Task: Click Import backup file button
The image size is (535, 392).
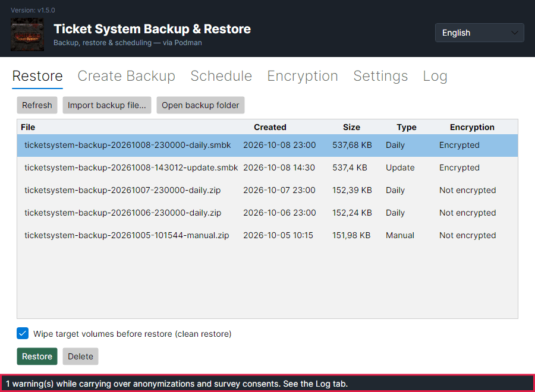Action: (107, 105)
